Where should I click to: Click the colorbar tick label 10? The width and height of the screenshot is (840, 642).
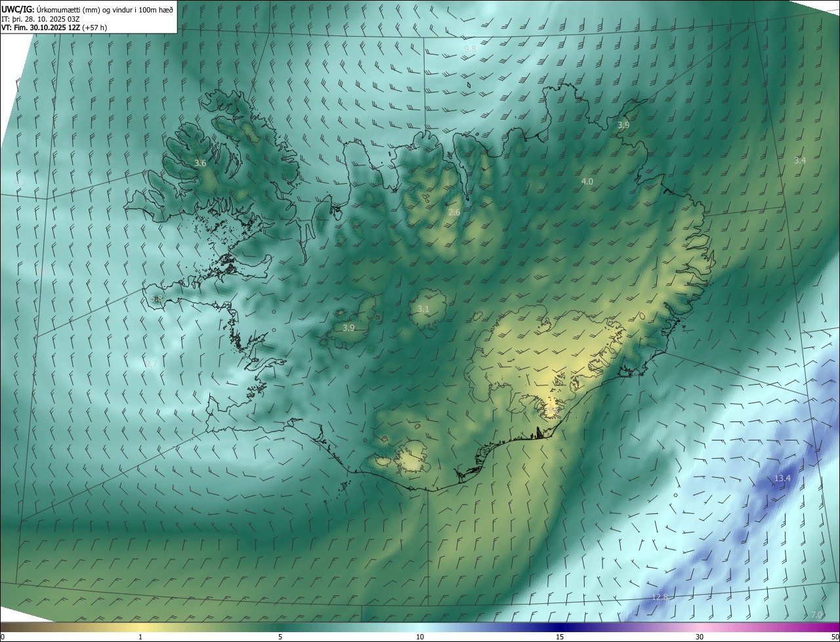(x=420, y=637)
